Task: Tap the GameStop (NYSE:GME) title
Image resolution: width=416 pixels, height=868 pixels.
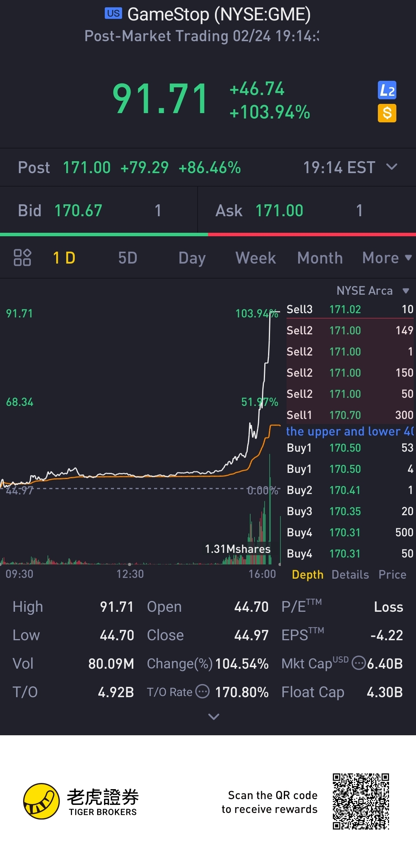Action: point(219,14)
